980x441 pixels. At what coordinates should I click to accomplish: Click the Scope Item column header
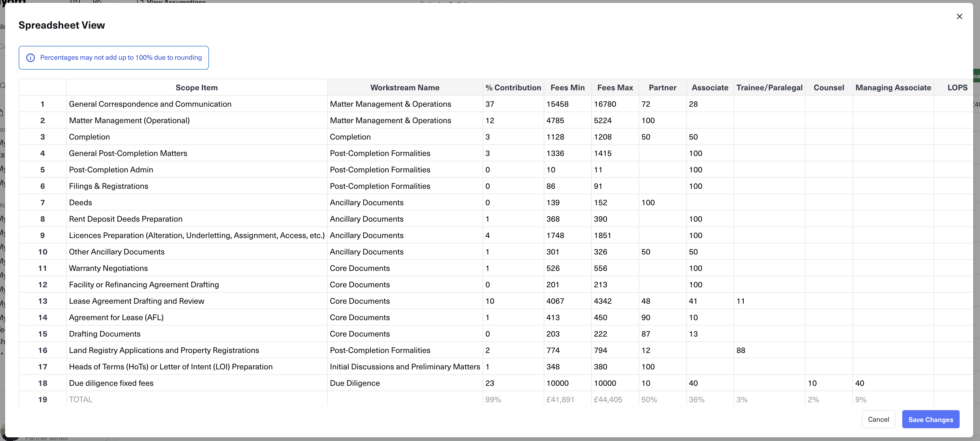pyautogui.click(x=196, y=87)
